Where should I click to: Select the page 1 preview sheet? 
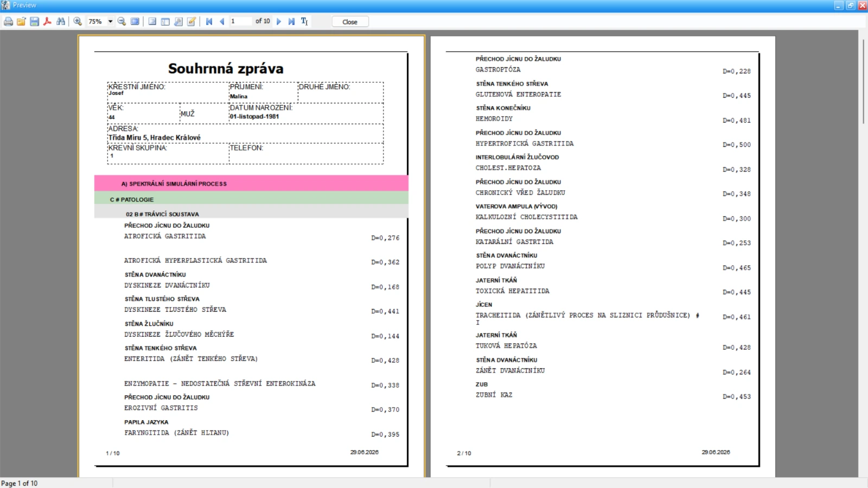click(251, 256)
